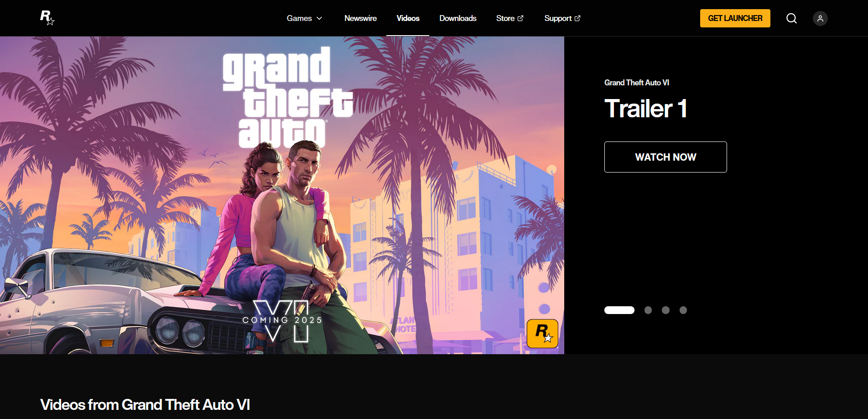The width and height of the screenshot is (868, 419).
Task: Click the external link icon beside Support
Action: point(577,18)
